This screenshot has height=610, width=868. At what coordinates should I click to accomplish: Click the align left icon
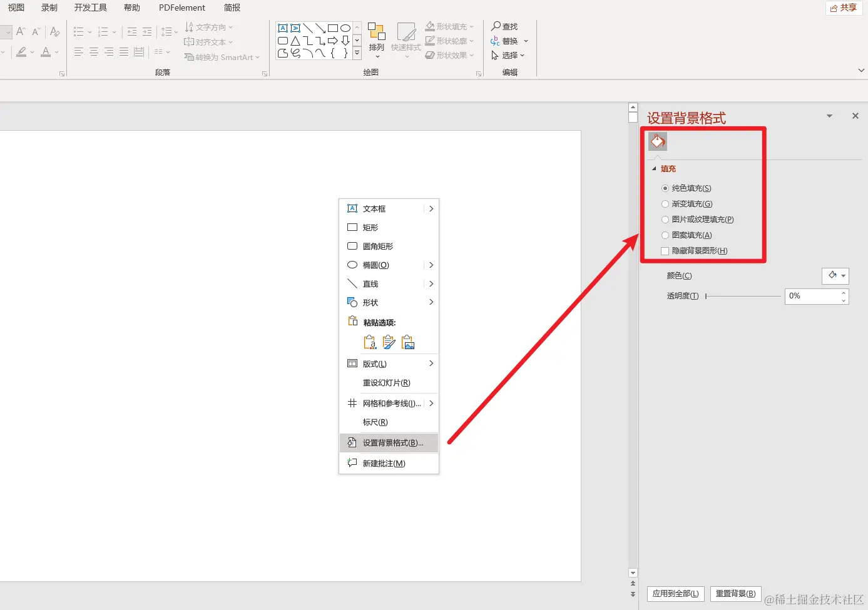79,52
